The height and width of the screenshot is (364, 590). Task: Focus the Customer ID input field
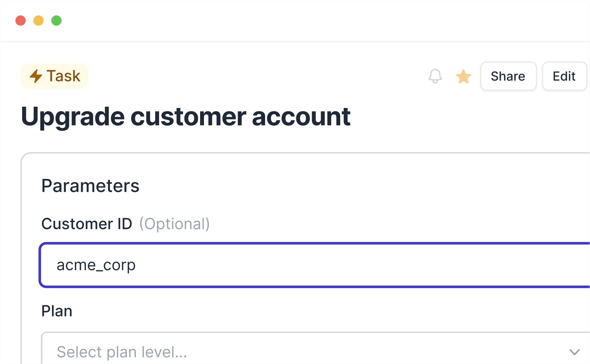pos(315,265)
